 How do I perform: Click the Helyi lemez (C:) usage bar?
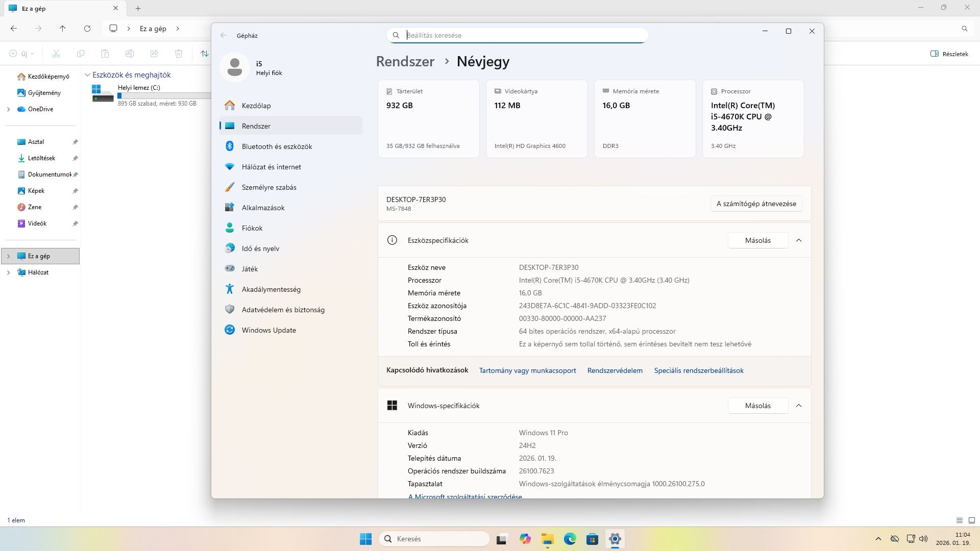coord(164,95)
